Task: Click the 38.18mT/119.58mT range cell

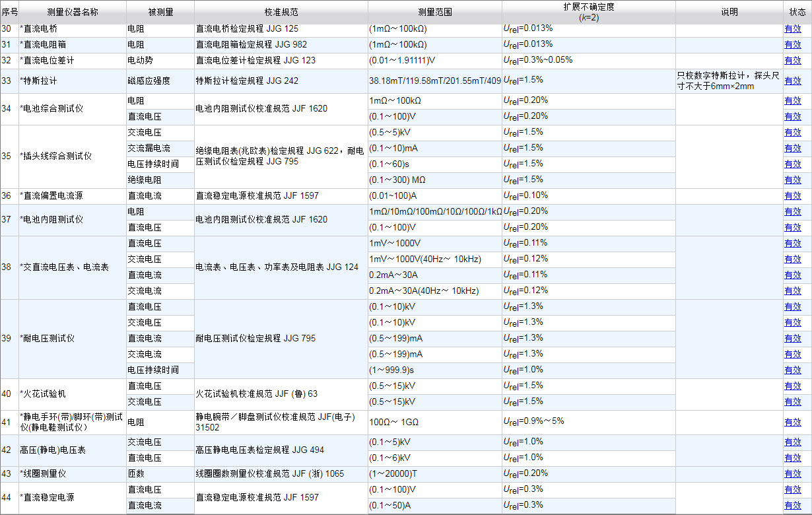Action: [434, 81]
